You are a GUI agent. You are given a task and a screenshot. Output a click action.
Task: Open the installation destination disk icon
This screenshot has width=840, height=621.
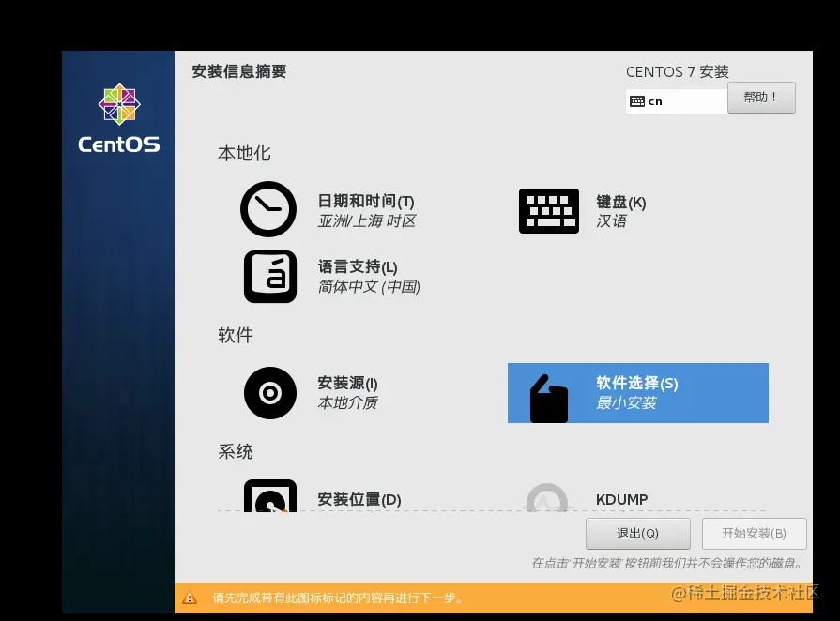[270, 496]
